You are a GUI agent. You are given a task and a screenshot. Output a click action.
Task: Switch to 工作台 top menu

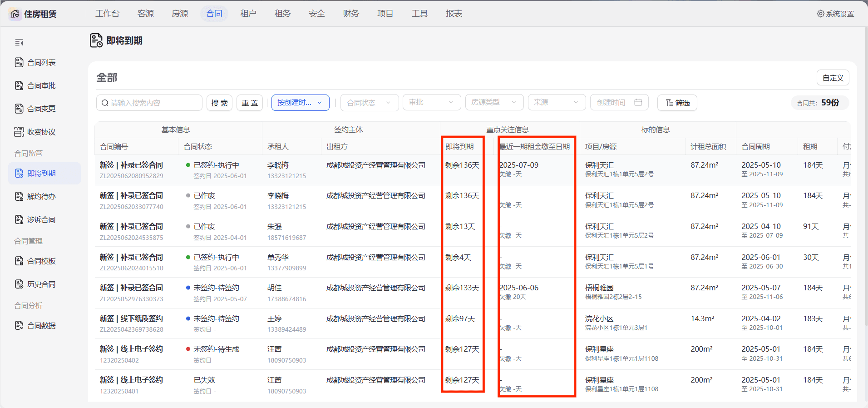108,14
